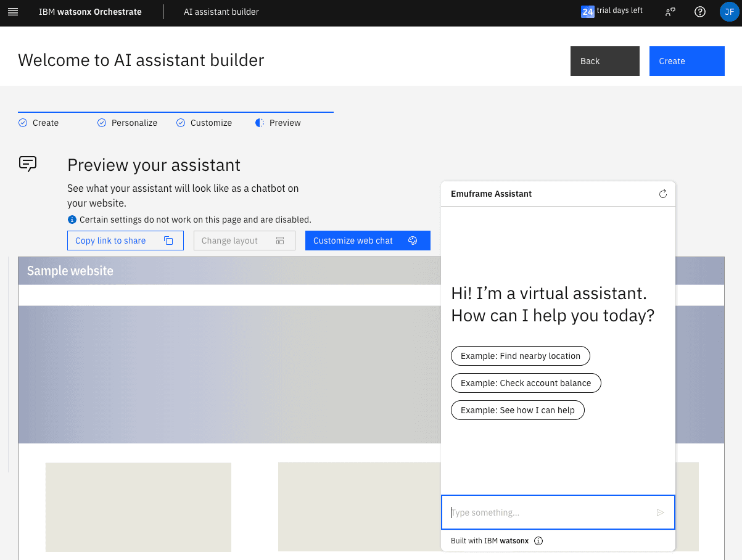Go to the Create step
The width and height of the screenshot is (742, 560).
(x=39, y=123)
